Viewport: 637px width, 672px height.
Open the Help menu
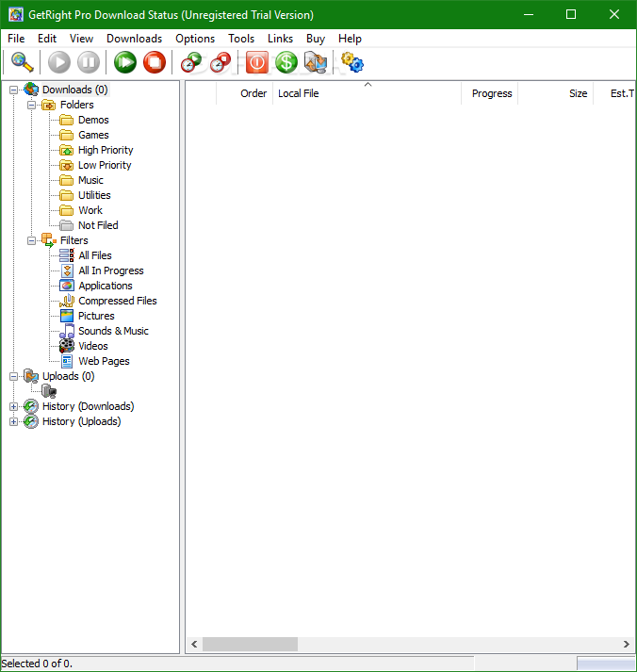point(350,39)
